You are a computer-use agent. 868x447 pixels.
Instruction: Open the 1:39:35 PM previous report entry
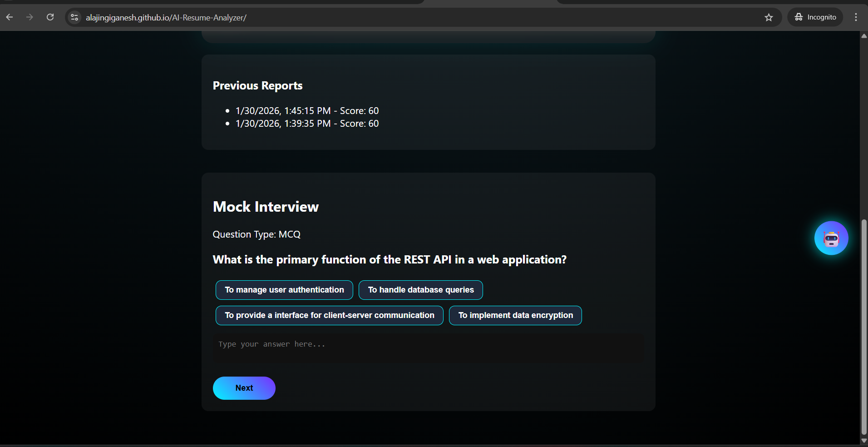coord(307,124)
